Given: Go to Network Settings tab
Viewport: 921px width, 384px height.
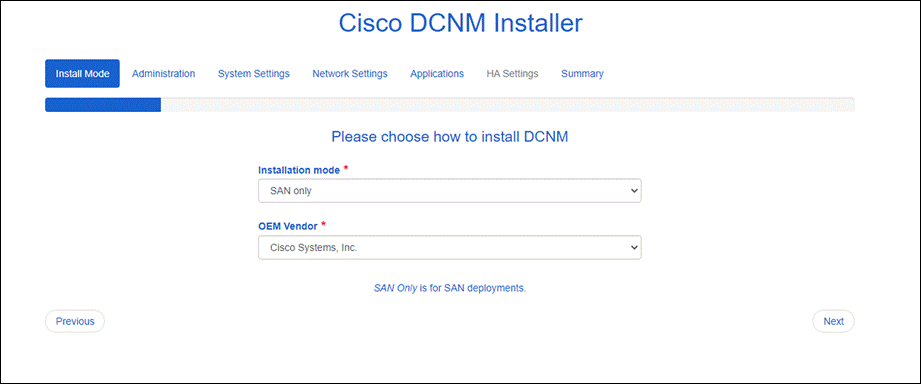Looking at the screenshot, I should point(349,73).
